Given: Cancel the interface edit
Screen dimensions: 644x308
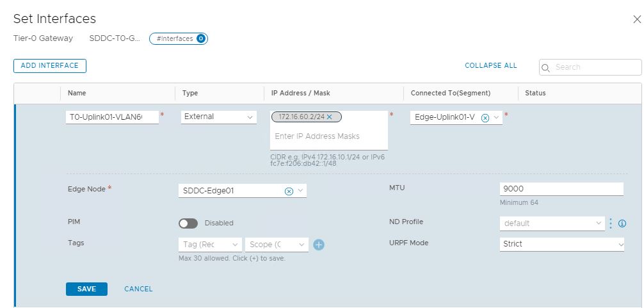Looking at the screenshot, I should point(138,289).
